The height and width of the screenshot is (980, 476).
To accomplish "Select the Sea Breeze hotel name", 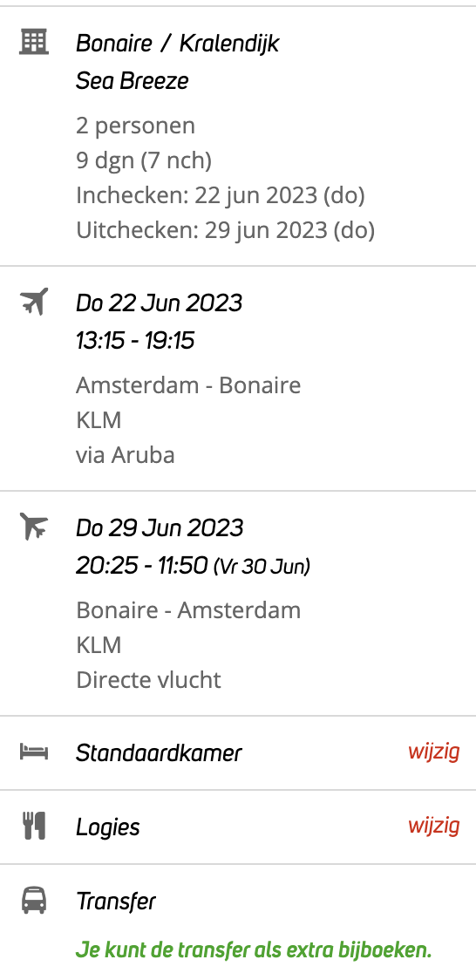I will [133, 80].
